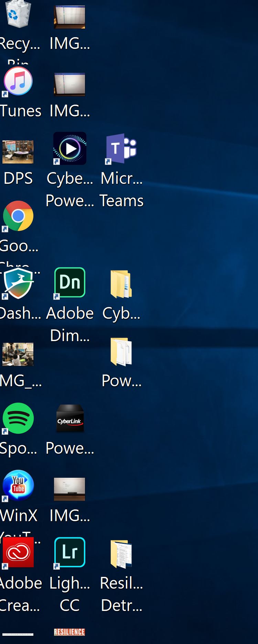Open Google Chrome shortcut
Image resolution: width=258 pixels, height=644 pixels.
pyautogui.click(x=18, y=216)
